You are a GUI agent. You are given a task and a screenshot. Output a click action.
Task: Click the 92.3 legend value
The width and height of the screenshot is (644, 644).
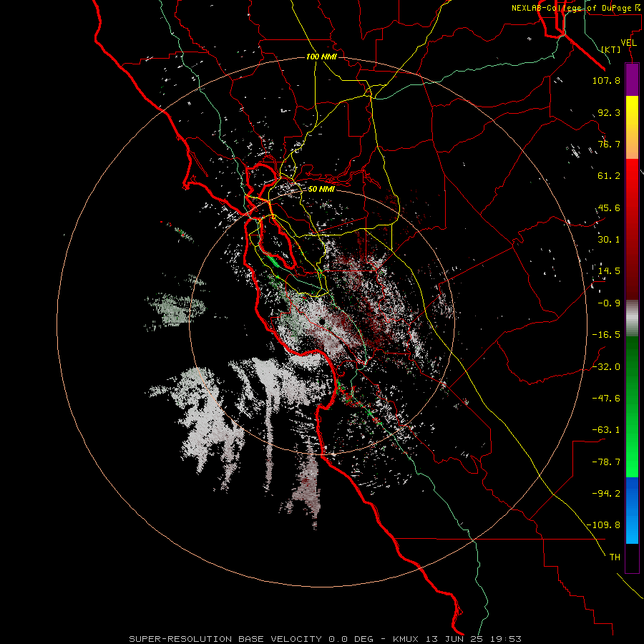(x=609, y=112)
